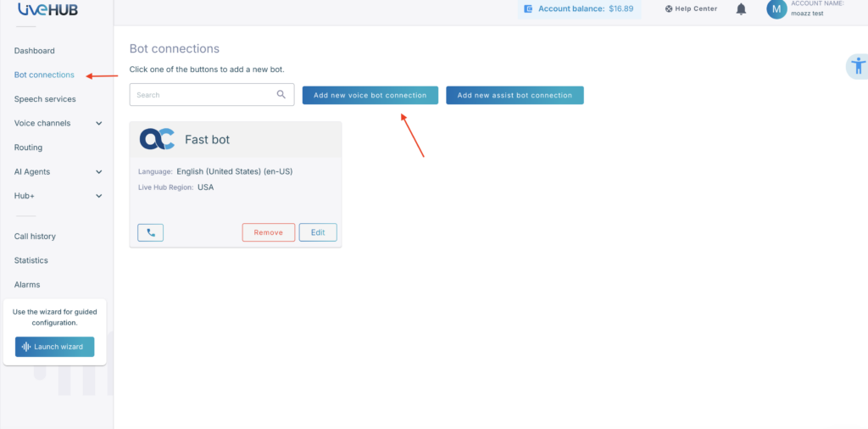Click the Fast bot AC logo
Screen dimensions: 868x429
(x=157, y=139)
